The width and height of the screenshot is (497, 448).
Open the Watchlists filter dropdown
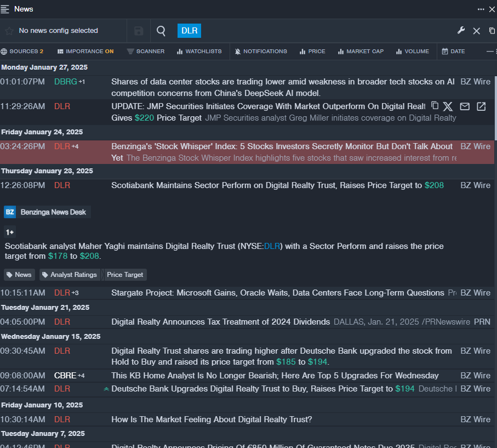(199, 52)
